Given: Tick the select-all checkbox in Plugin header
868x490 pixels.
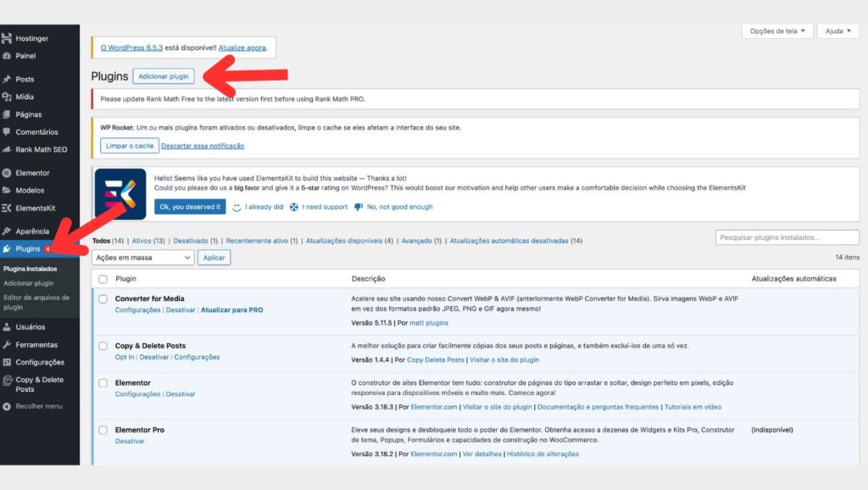Looking at the screenshot, I should 103,279.
